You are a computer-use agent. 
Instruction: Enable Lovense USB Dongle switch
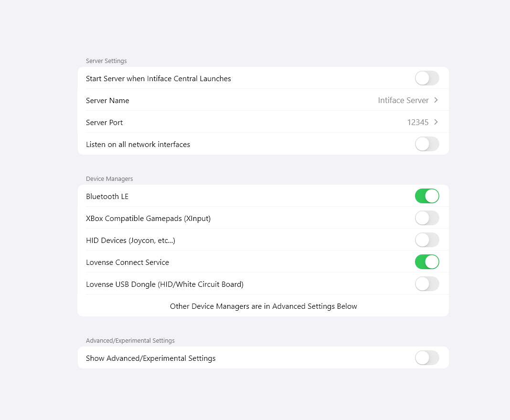[x=427, y=284]
